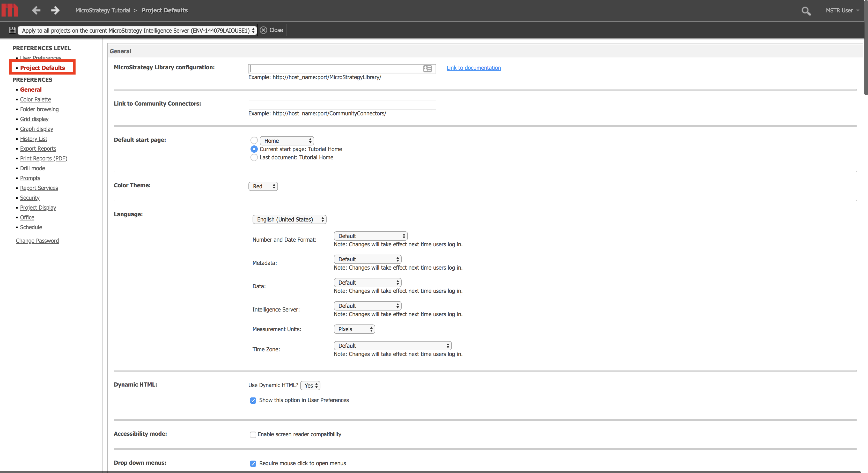Click the back navigation arrow
The width and height of the screenshot is (868, 473).
[x=36, y=10]
